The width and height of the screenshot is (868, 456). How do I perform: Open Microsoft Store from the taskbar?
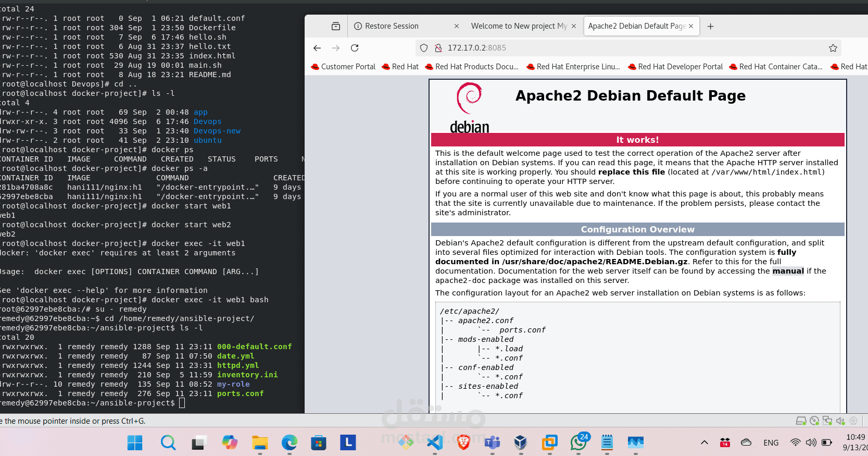(x=319, y=443)
